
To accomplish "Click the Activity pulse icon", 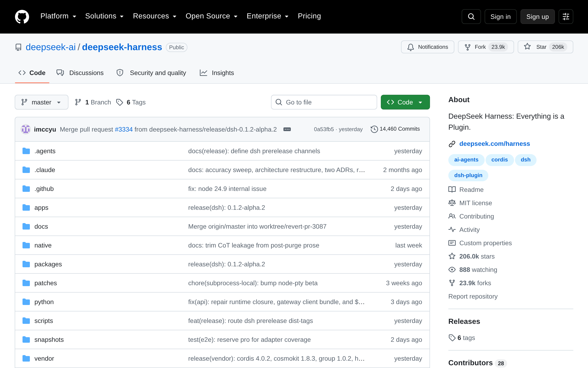I will point(452,230).
